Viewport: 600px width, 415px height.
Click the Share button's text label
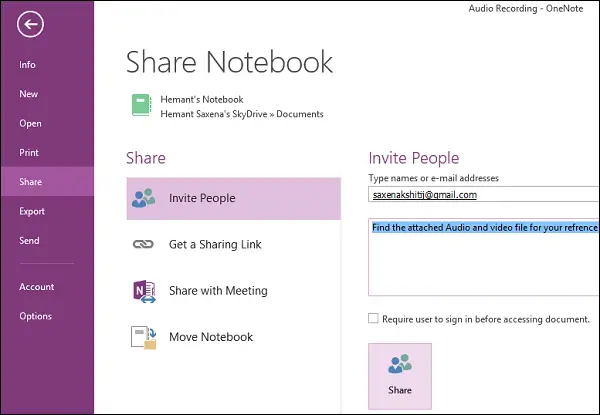click(x=400, y=390)
